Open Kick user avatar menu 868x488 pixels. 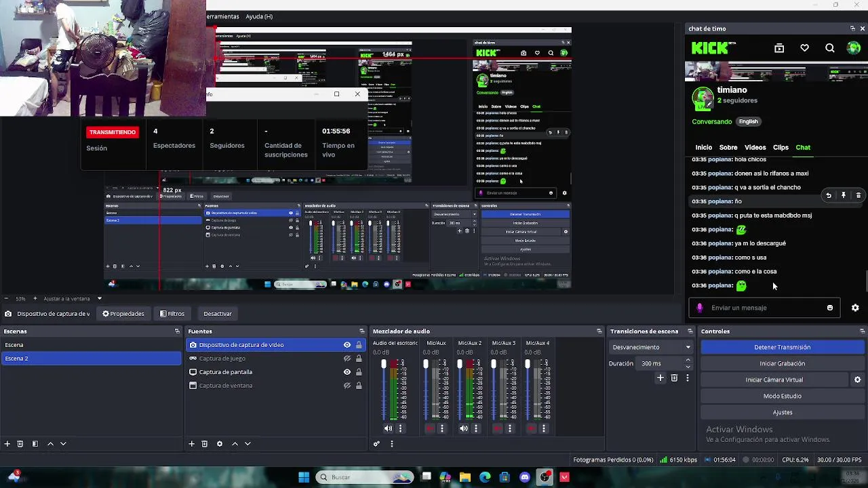point(854,48)
